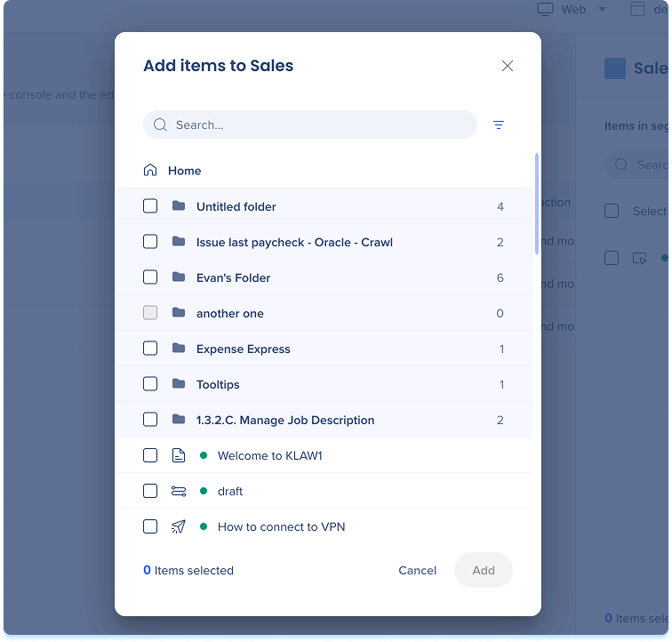Check the Issue last paycheck folder checkbox

click(x=150, y=242)
